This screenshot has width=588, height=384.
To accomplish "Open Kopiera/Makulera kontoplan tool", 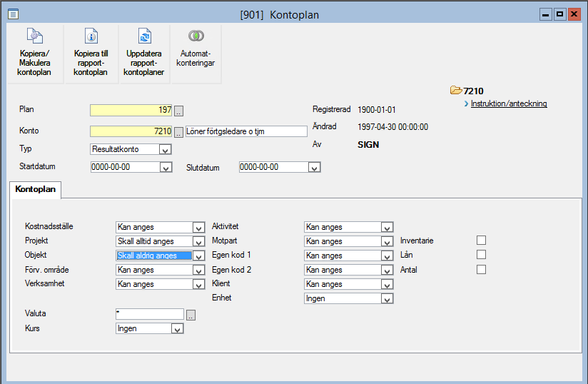I will (x=34, y=54).
